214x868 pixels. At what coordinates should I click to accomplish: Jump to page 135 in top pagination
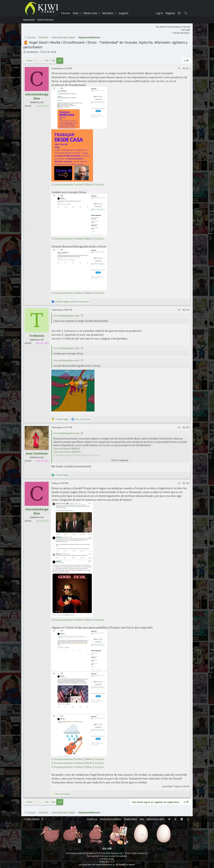pos(46,61)
